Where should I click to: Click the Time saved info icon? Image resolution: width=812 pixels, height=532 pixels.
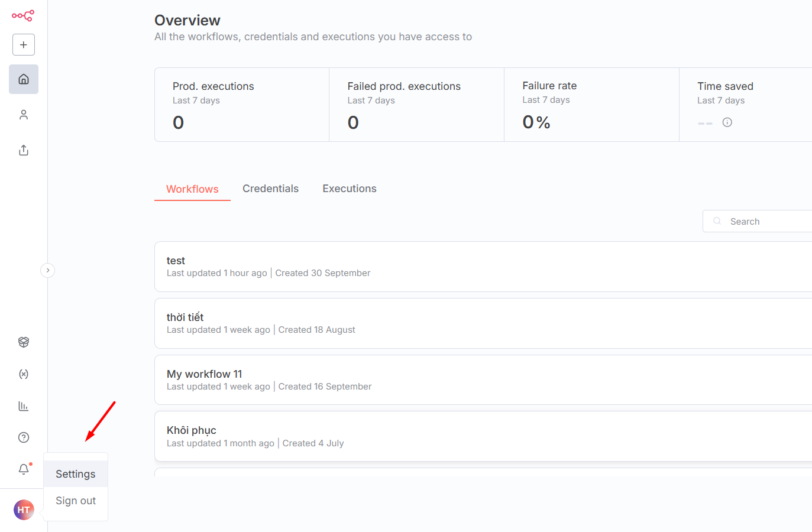coord(727,122)
